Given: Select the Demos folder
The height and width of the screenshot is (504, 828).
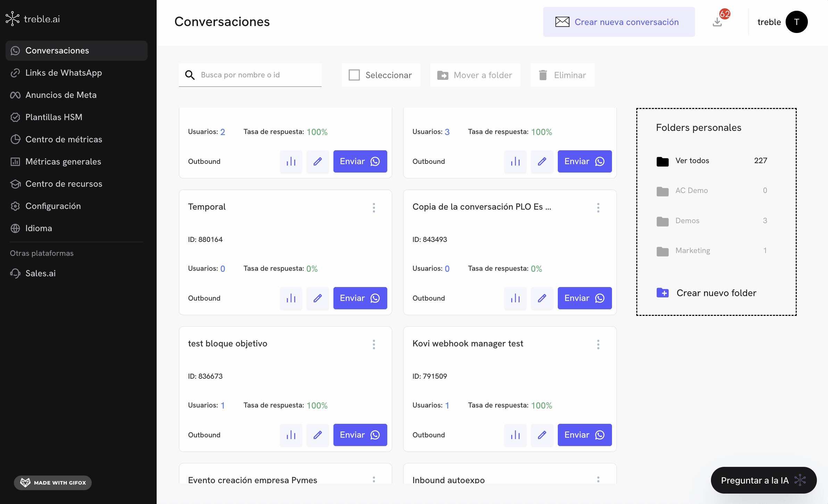Looking at the screenshot, I should pos(687,221).
